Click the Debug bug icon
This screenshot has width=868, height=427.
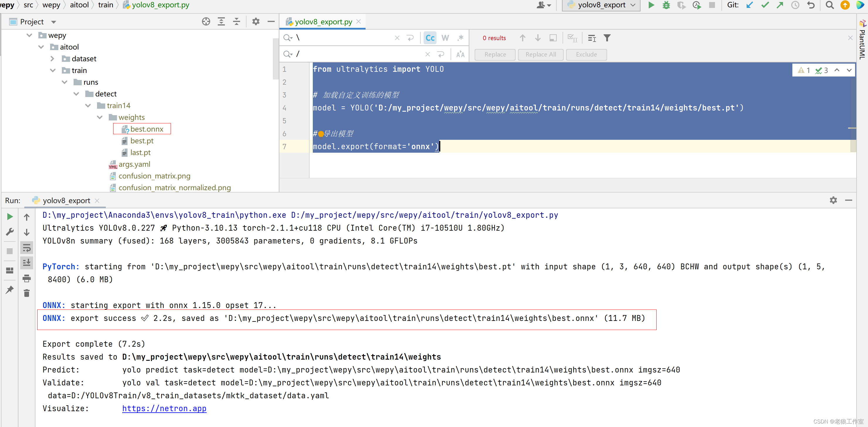pos(666,5)
